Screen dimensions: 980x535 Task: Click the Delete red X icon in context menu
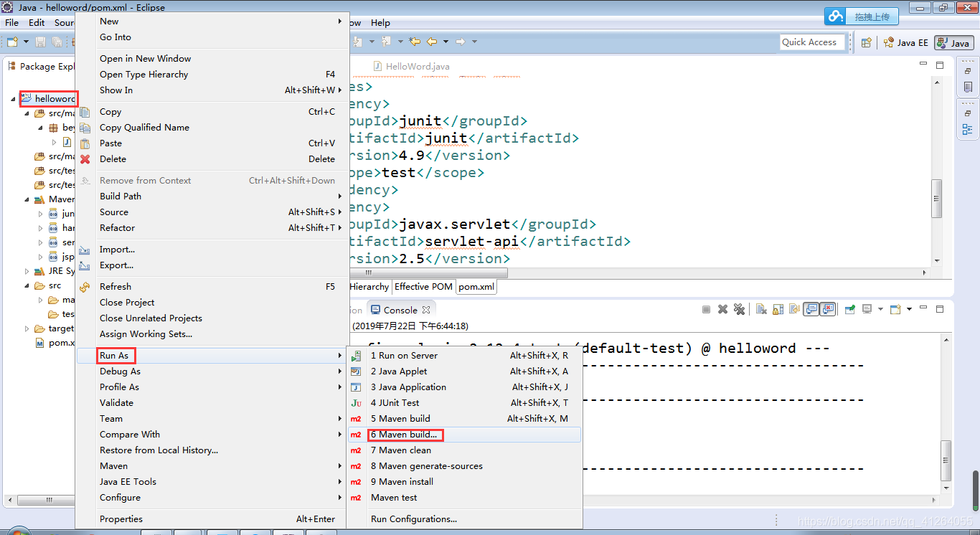[x=85, y=159]
